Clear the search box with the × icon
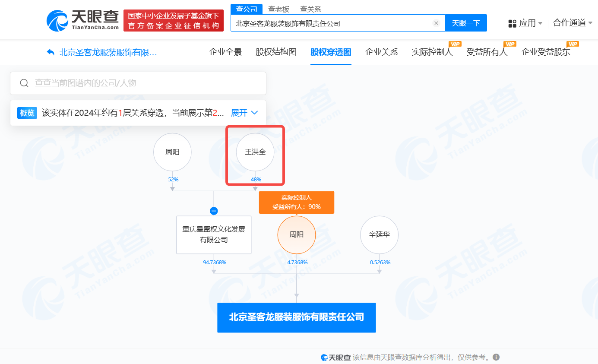The image size is (598, 364). click(436, 23)
